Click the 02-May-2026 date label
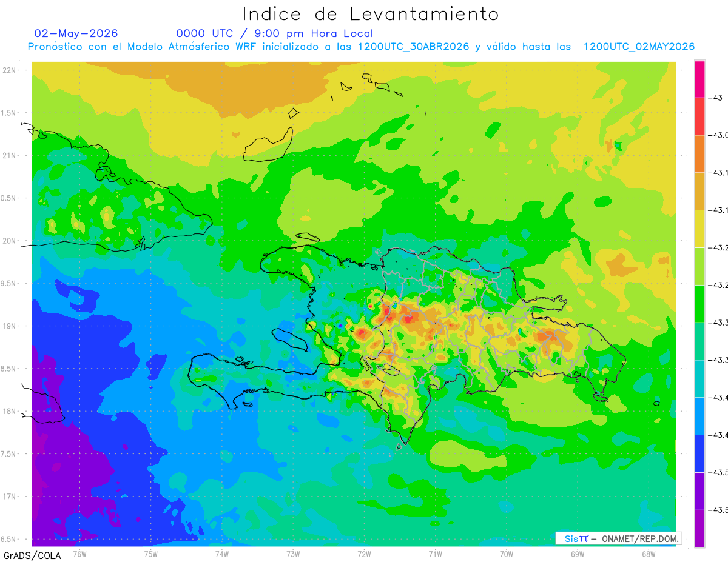The width and height of the screenshot is (728, 562). click(76, 33)
